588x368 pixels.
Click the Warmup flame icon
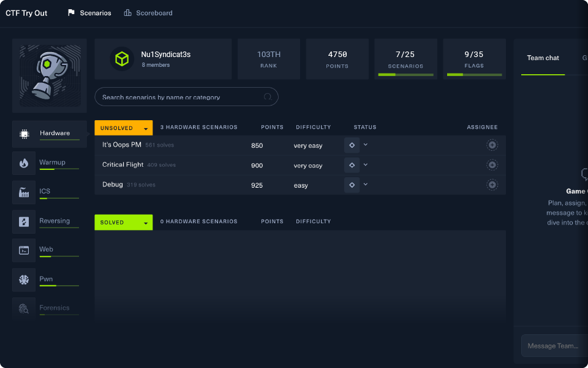24,163
